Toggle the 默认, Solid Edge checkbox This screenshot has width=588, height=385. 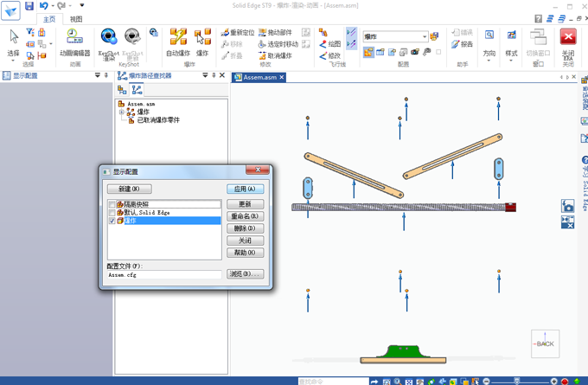112,213
